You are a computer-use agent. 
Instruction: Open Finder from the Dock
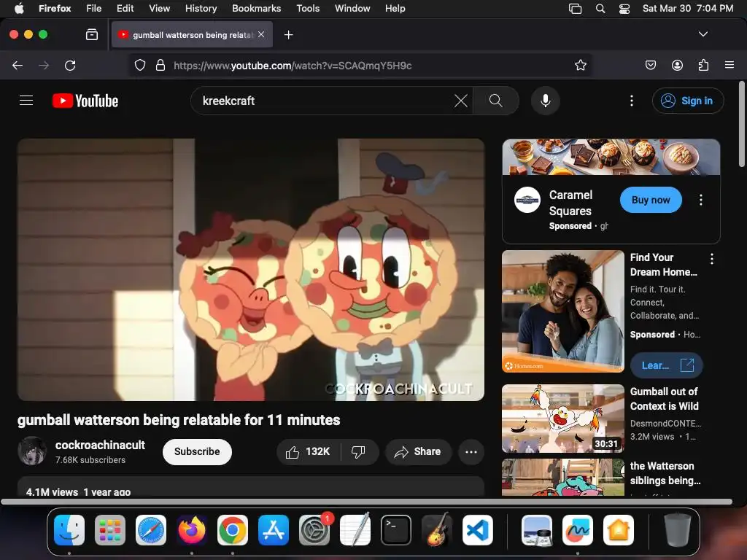pos(69,530)
